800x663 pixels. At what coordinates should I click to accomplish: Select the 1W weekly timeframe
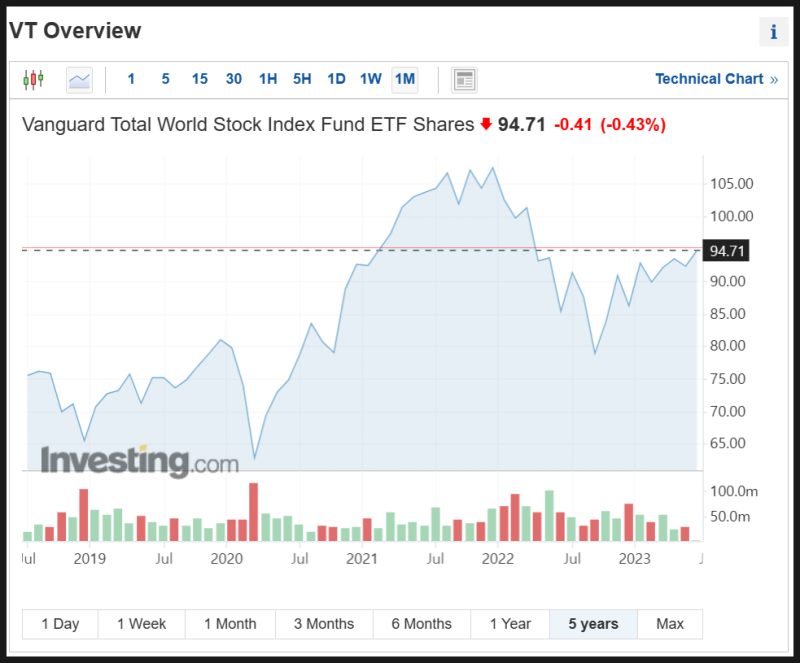pos(370,78)
